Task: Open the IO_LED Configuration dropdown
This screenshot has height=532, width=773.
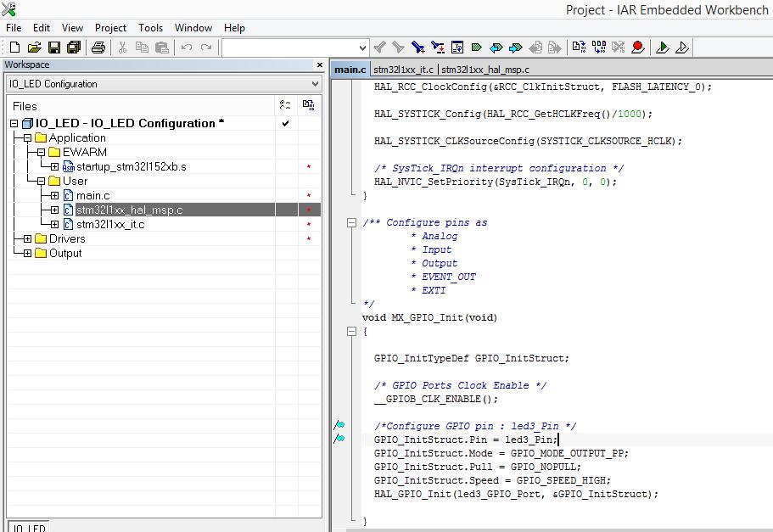Action: coord(315,84)
